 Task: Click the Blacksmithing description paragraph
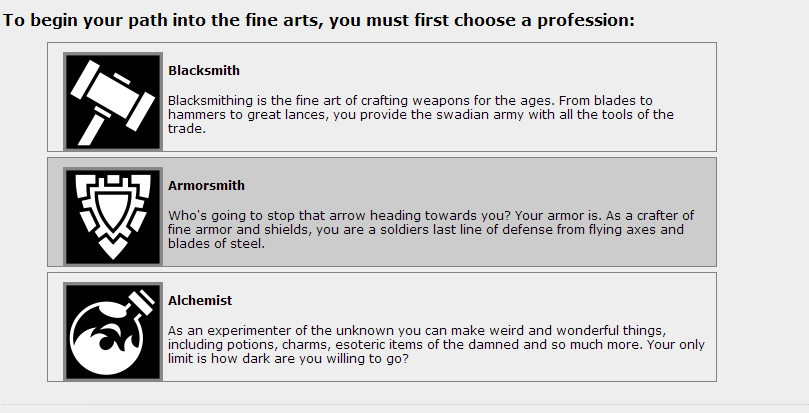click(420, 115)
